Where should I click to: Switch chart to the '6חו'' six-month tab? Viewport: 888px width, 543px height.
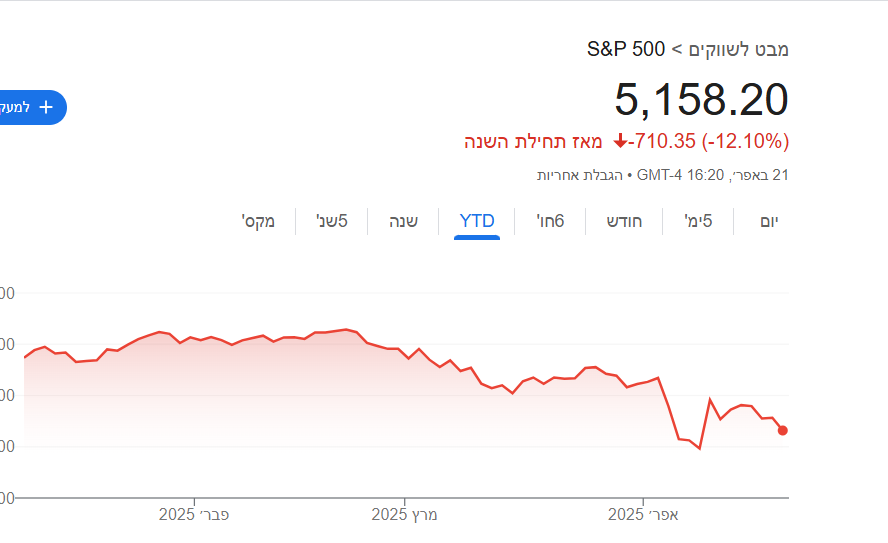pos(551,221)
